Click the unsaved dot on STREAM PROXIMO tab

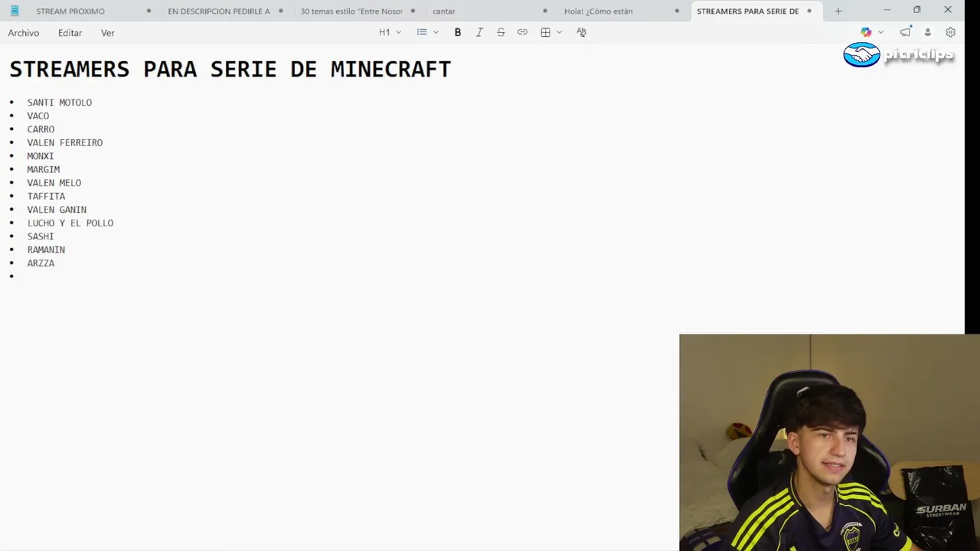click(x=149, y=11)
